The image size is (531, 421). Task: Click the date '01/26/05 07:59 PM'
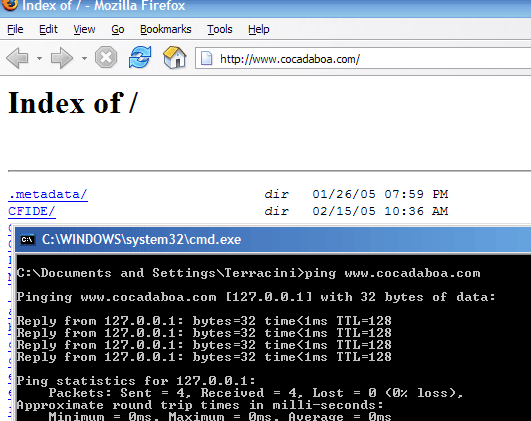point(380,194)
